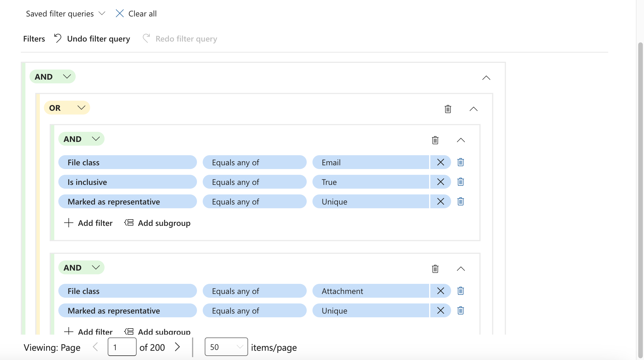Collapse the OR group

(x=474, y=109)
